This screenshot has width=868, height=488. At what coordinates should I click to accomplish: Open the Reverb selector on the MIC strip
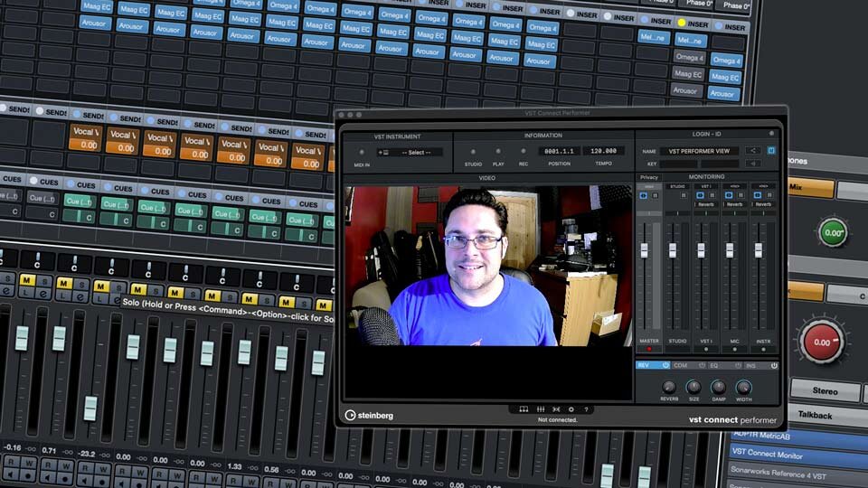pos(734,205)
